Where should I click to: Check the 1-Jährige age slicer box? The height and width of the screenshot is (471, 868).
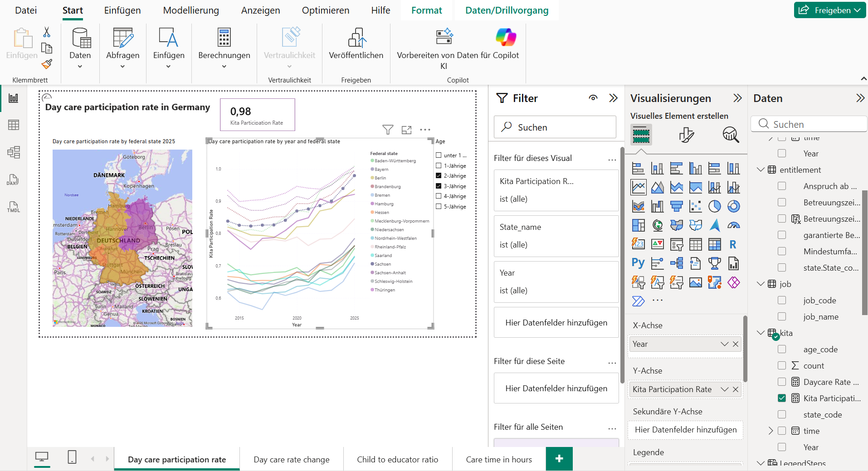pyautogui.click(x=439, y=166)
